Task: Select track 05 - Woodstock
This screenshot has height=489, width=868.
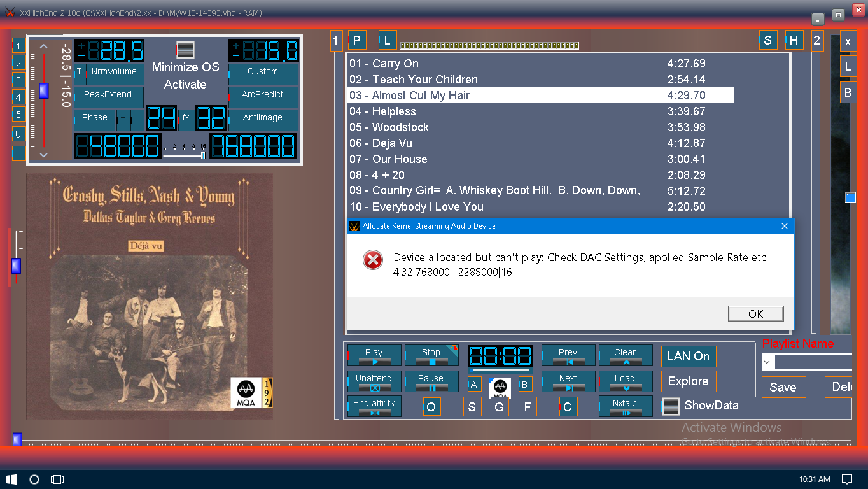Action: coord(541,127)
